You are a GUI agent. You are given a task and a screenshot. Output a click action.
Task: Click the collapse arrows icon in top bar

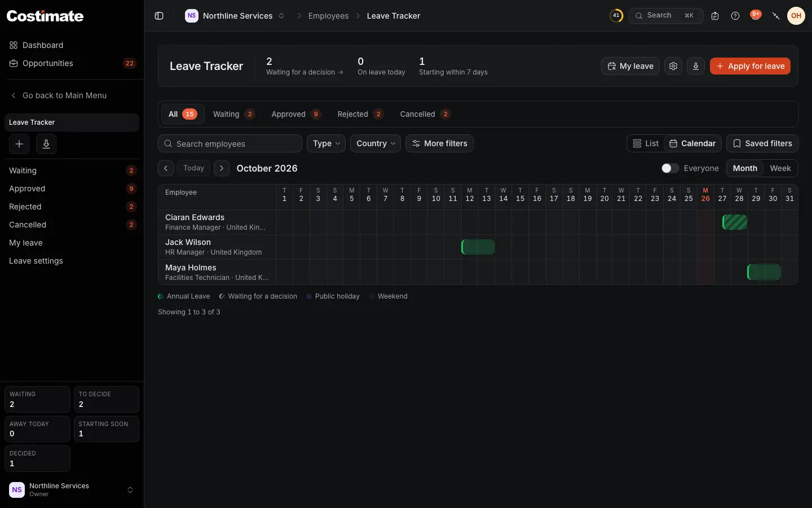point(776,16)
